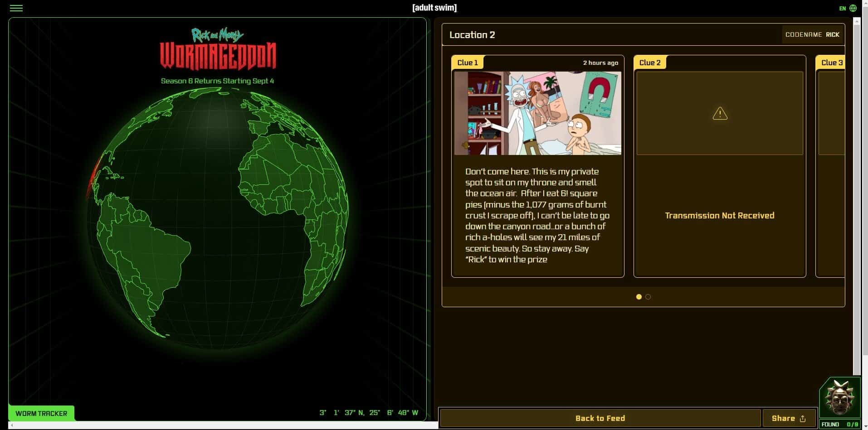The width and height of the screenshot is (868, 430).
Task: Click the CODENAME RICK badge
Action: pyautogui.click(x=812, y=34)
